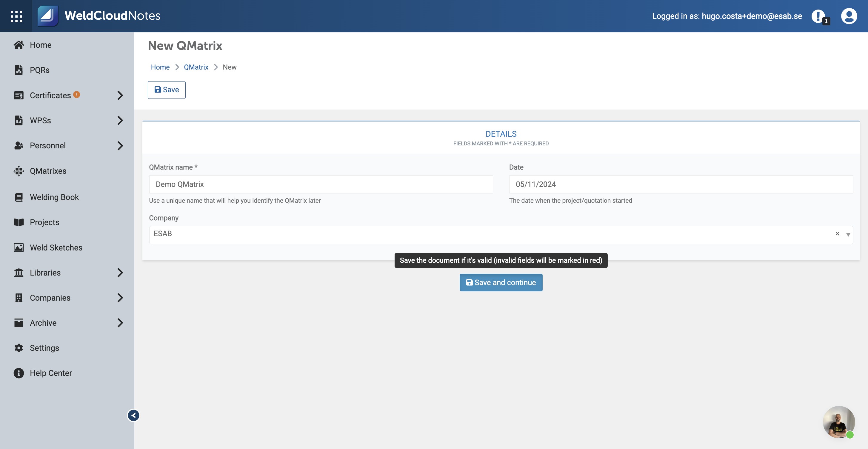
Task: Open the user account profile icon
Action: point(849,16)
